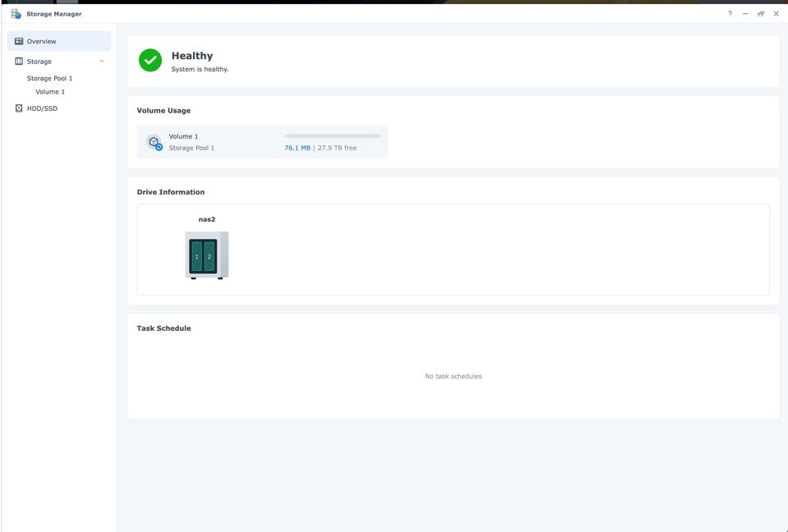Image resolution: width=788 pixels, height=532 pixels.
Task: Select drive bay 1 on the nas2 image
Action: [x=196, y=256]
